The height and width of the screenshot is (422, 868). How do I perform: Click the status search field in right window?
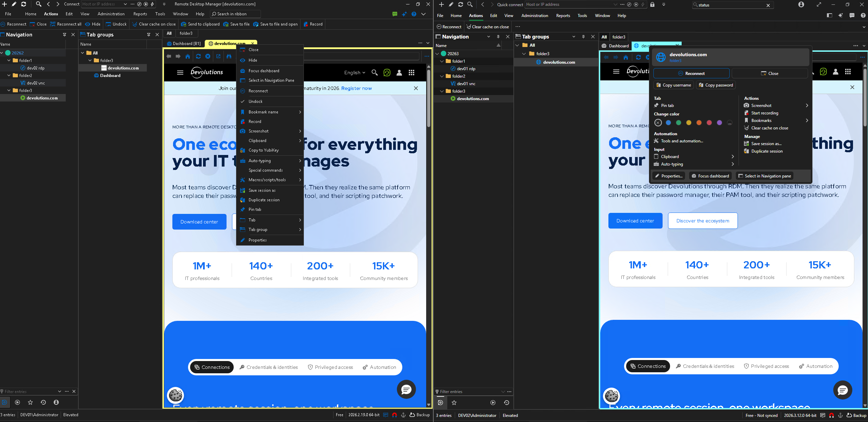[733, 5]
